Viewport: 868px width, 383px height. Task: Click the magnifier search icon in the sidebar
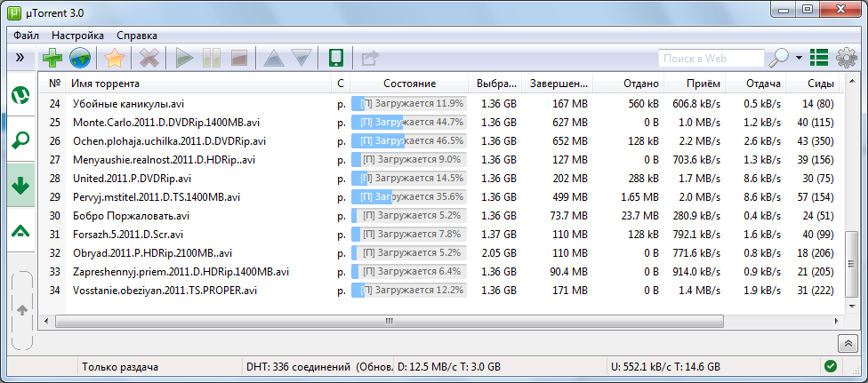[20, 139]
